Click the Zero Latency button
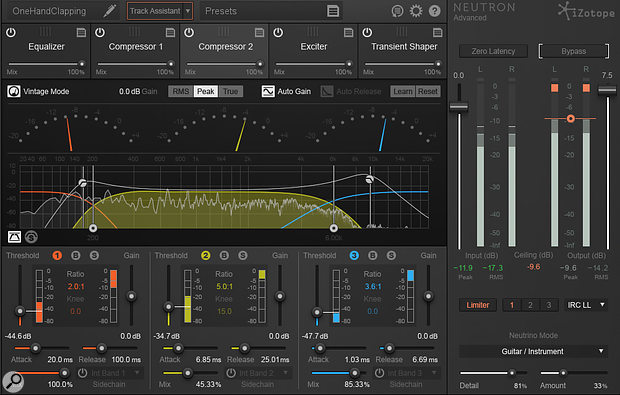This screenshot has width=620, height=395. (x=493, y=51)
